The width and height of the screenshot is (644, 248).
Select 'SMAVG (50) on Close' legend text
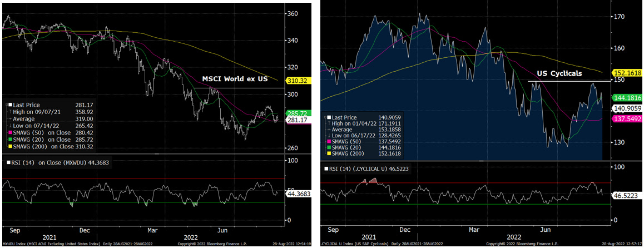tap(42, 133)
